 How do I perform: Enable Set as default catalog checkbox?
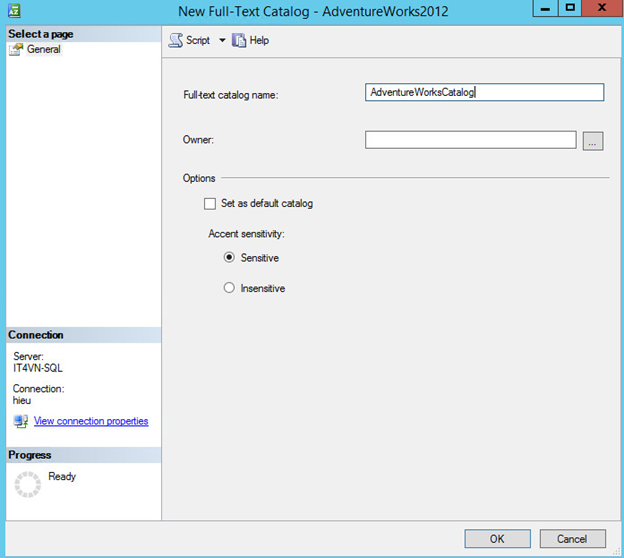pos(210,204)
